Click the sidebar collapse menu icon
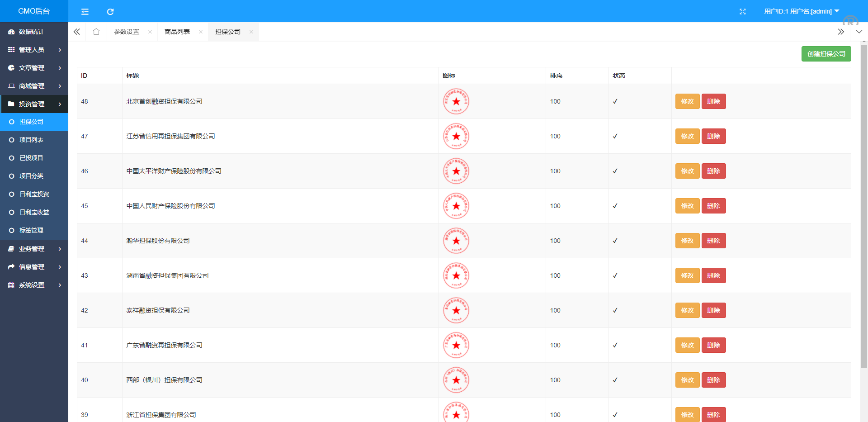Image resolution: width=868 pixels, height=422 pixels. pyautogui.click(x=85, y=11)
